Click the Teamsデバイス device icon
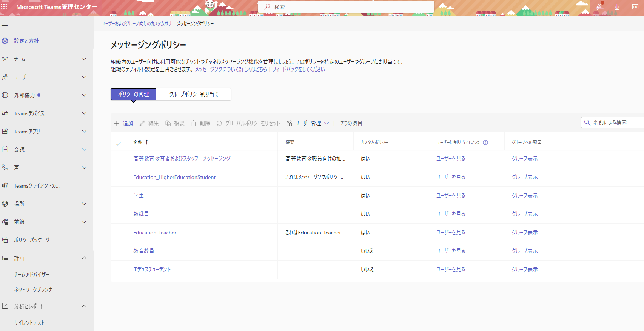Screen dimensions: 644x331 tap(5, 113)
